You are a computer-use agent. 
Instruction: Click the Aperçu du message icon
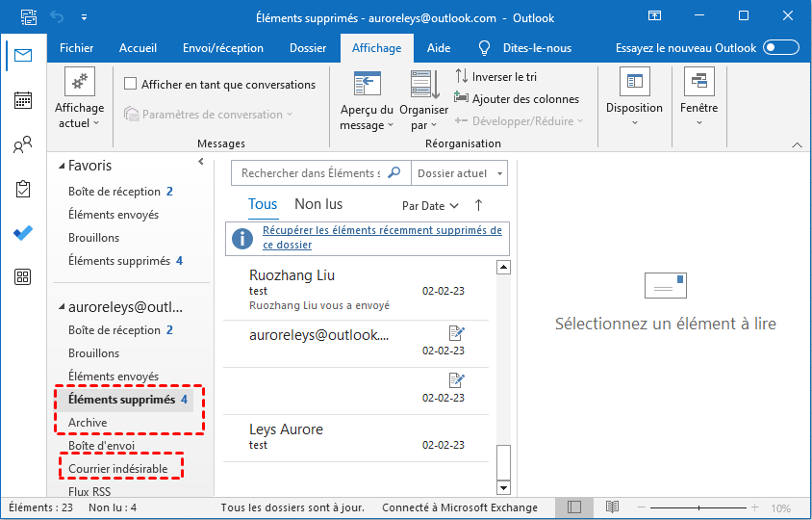[368, 84]
